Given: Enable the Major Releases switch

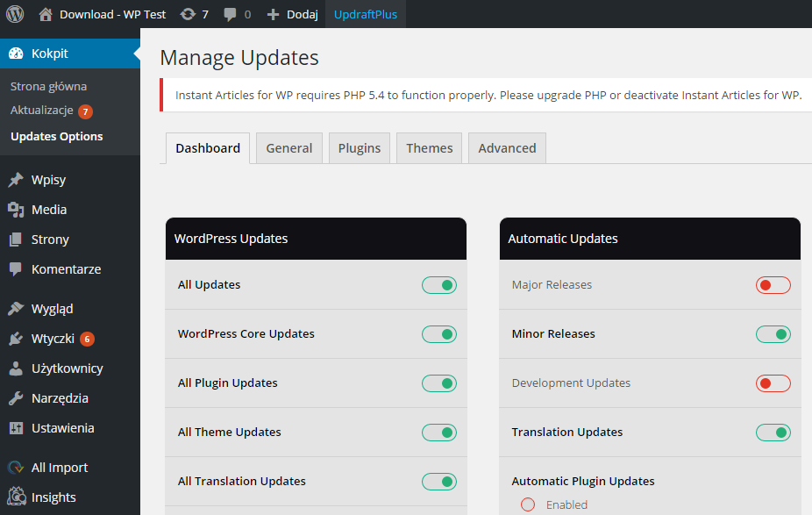Looking at the screenshot, I should 773,285.
